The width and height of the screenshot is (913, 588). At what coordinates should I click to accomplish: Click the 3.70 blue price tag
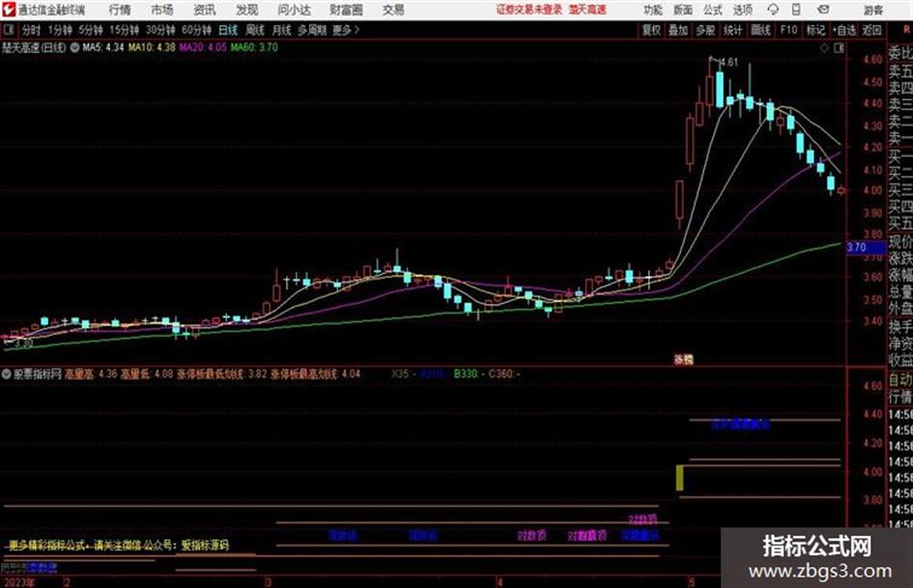pos(866,247)
